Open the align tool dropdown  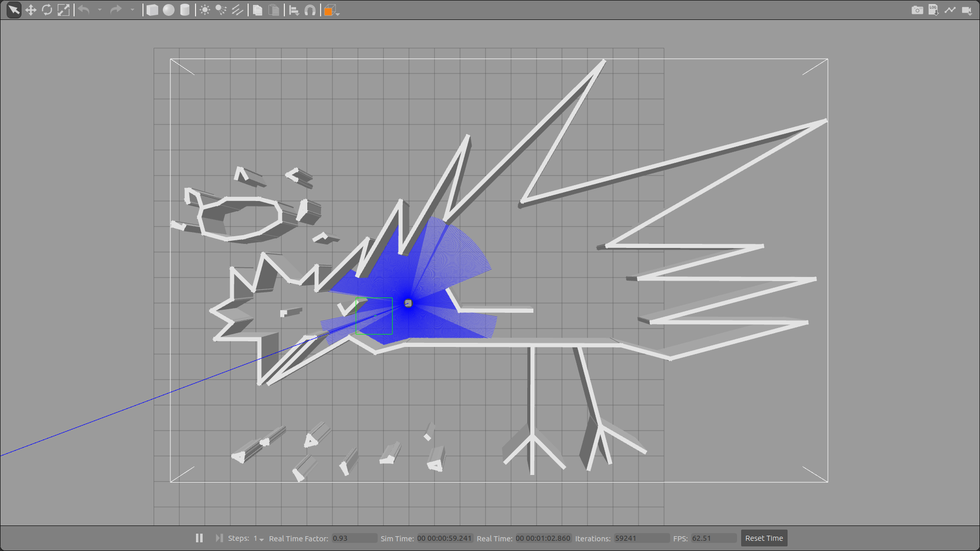tap(294, 10)
